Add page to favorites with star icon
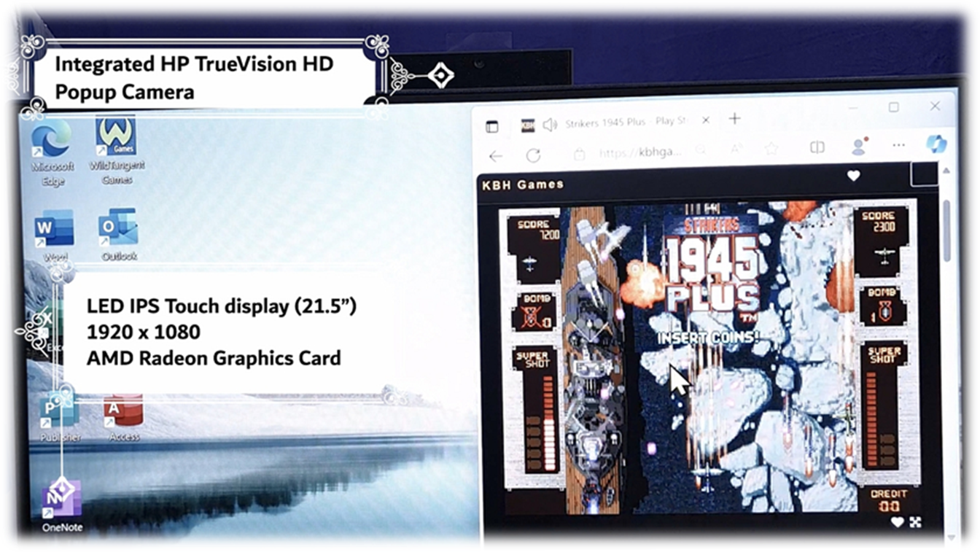Image resolution: width=980 pixels, height=552 pixels. (771, 149)
